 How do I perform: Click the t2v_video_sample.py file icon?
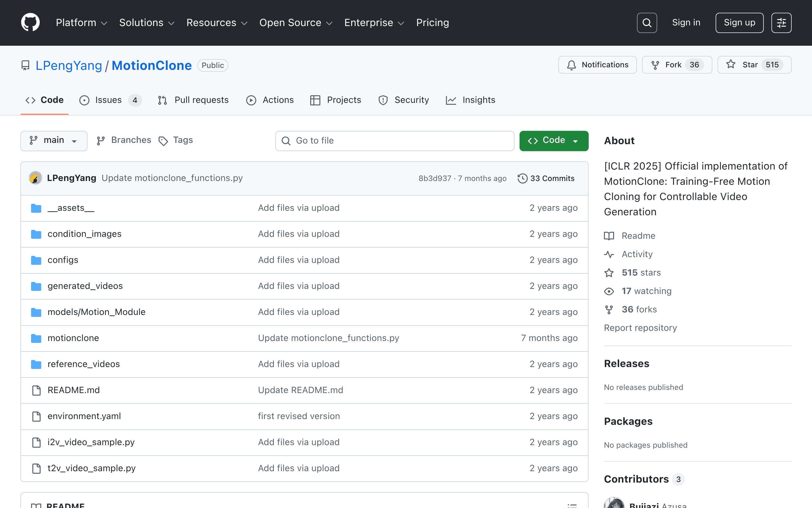(x=36, y=468)
